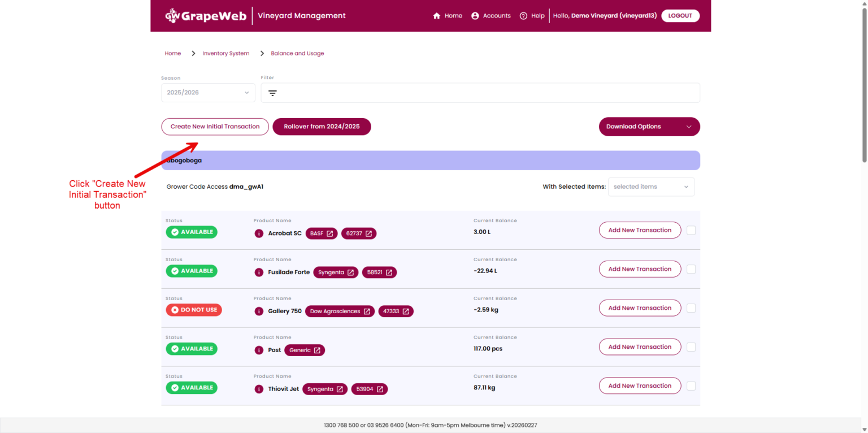This screenshot has height=433, width=868.
Task: Open registration 58521 external link
Action: pyautogui.click(x=379, y=272)
